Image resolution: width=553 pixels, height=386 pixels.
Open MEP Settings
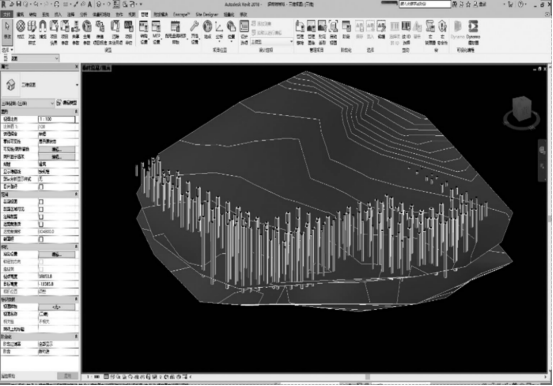pos(156,31)
